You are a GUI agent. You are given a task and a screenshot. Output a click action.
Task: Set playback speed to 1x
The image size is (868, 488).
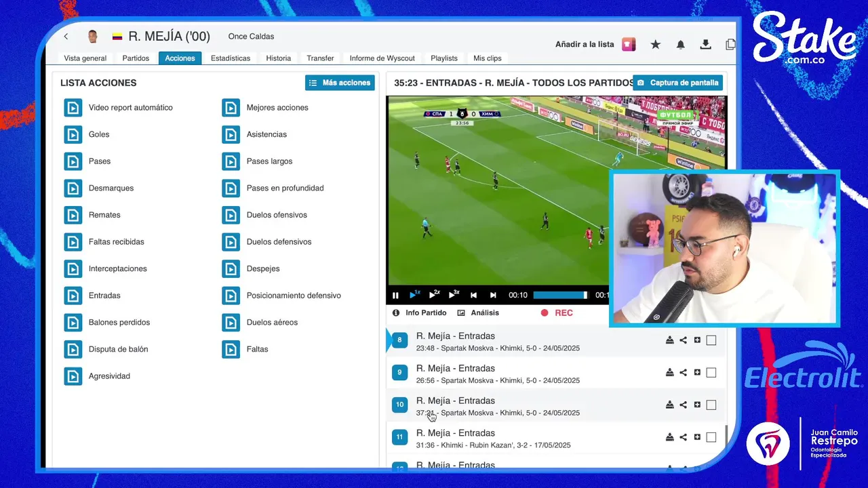pyautogui.click(x=414, y=294)
